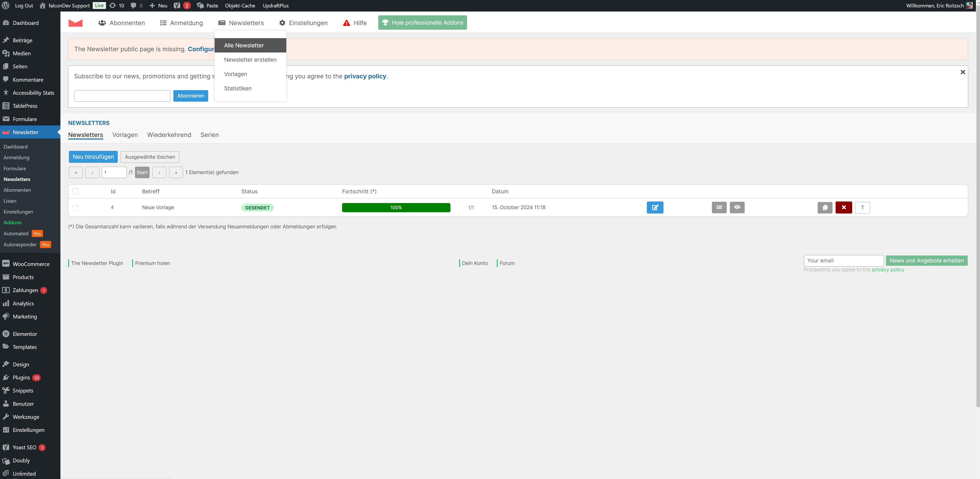
Task: Click the red Newsletter envelope logo
Action: [75, 23]
